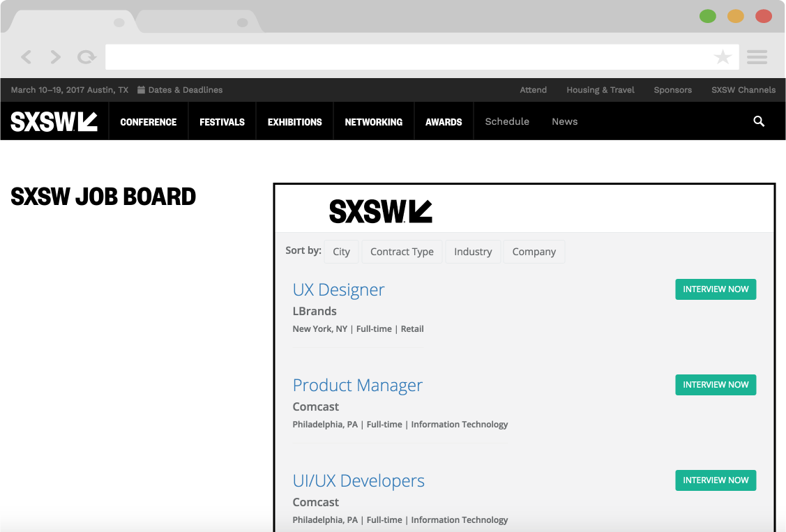
Task: Open the Awards menu
Action: [x=444, y=122]
